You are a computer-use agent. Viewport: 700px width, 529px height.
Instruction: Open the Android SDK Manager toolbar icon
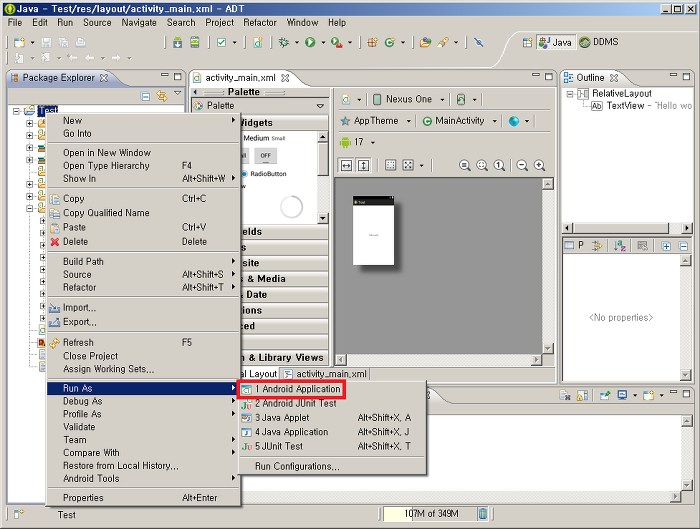[177, 42]
